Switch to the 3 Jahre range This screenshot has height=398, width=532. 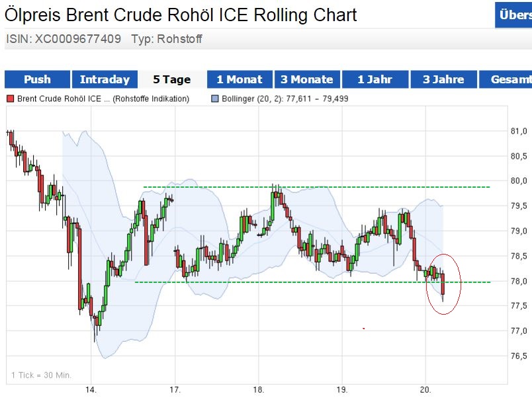click(443, 79)
